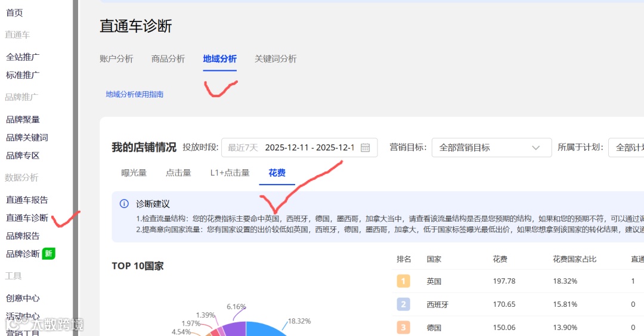Open 直通车诊断 in the sidebar

coord(27,218)
